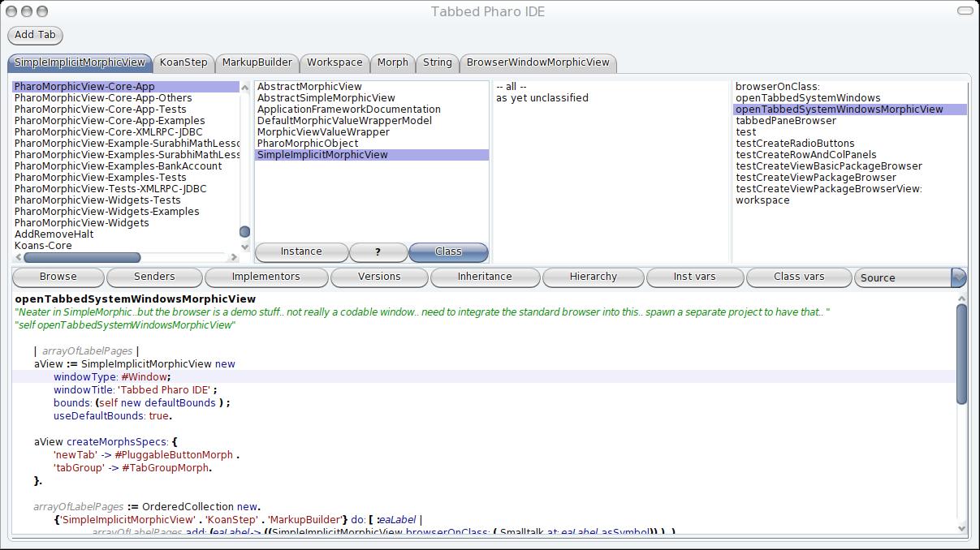Select class ApplicationFrameworkDocumentation
Viewport: 980px width, 550px height.
tap(372, 110)
